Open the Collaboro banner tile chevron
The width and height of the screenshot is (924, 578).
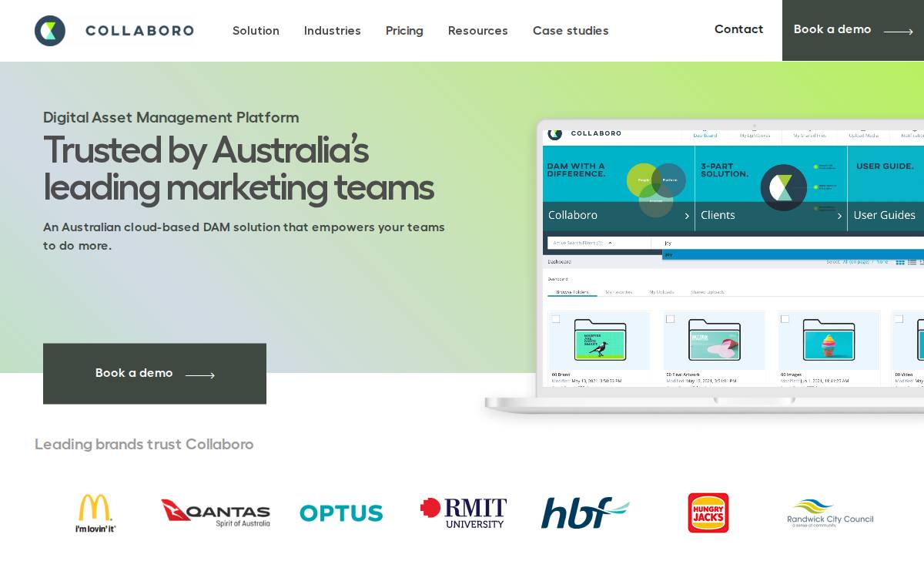pyautogui.click(x=687, y=216)
